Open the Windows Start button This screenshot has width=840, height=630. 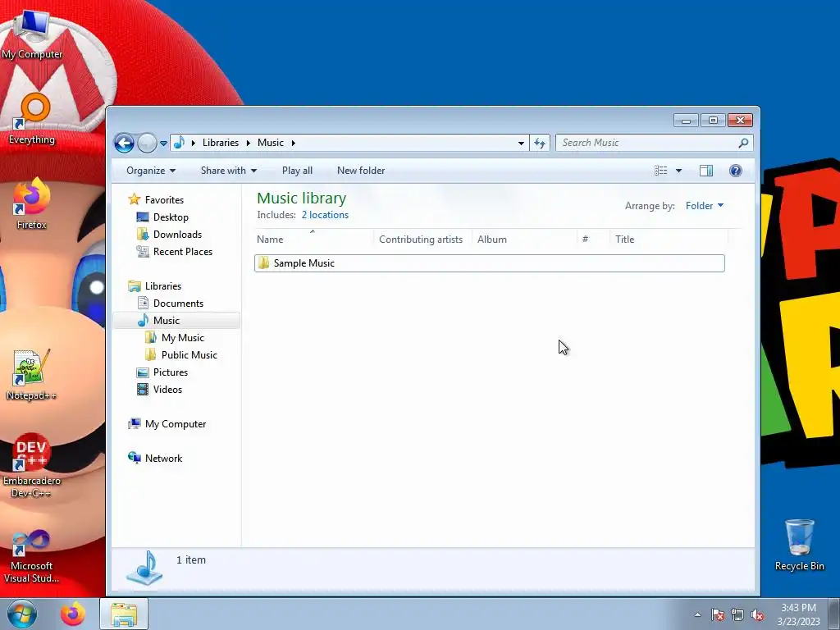pos(22,614)
